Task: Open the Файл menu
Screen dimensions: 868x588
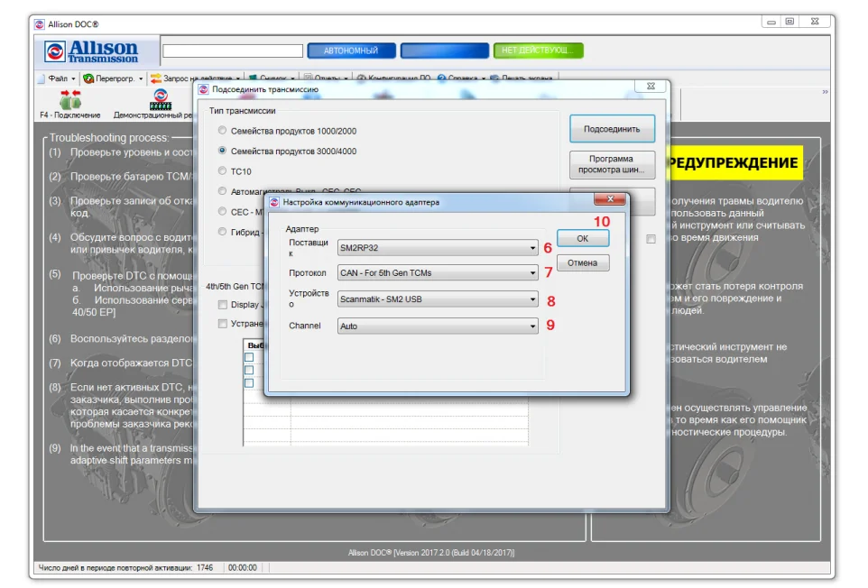Action: pos(57,78)
